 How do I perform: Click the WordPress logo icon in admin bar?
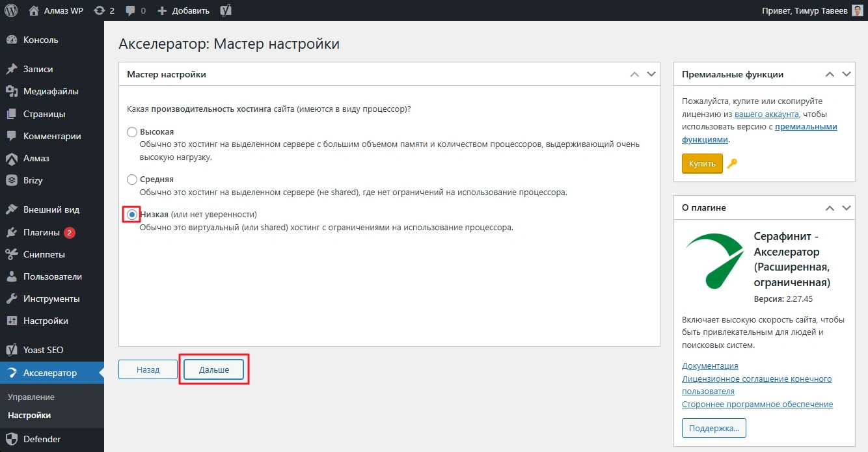pyautogui.click(x=11, y=10)
